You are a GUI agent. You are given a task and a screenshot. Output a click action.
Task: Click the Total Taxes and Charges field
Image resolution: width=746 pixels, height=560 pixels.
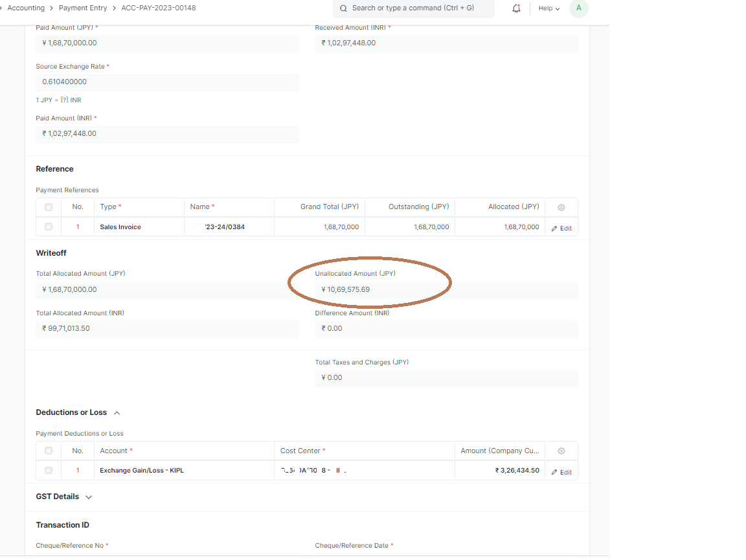tap(446, 378)
